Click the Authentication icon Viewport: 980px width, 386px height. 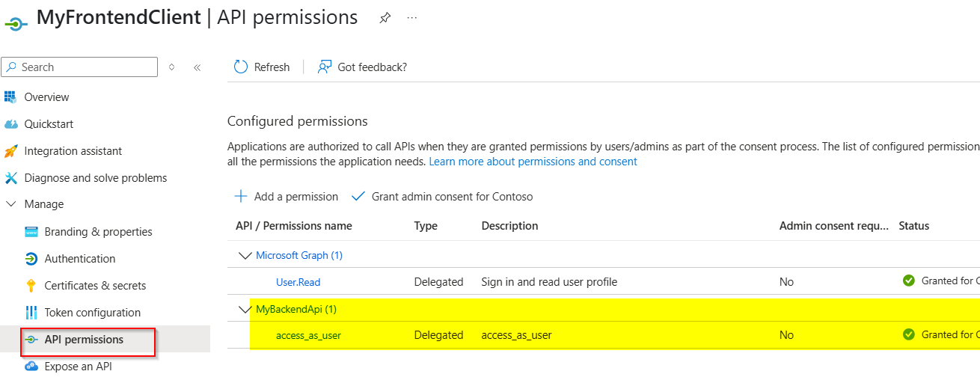tap(31, 259)
